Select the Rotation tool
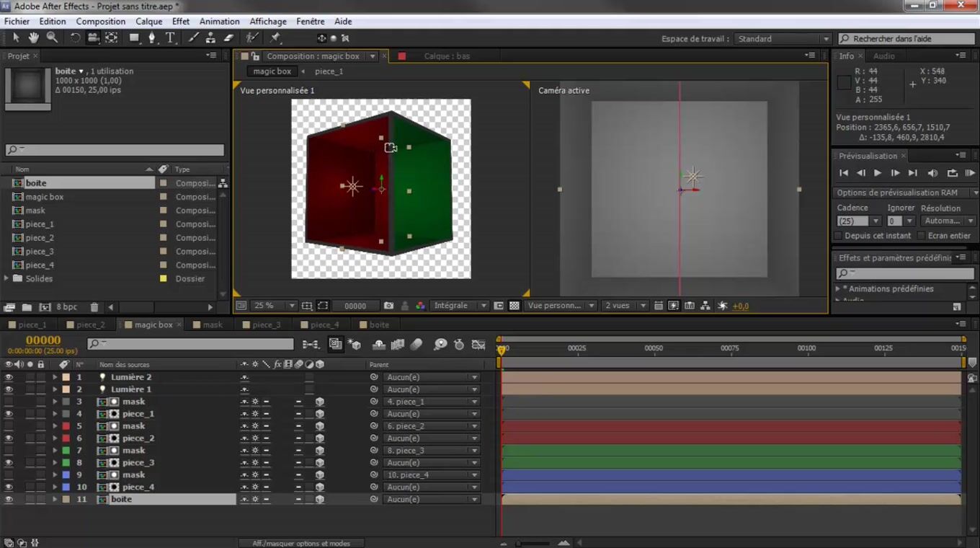980x548 pixels. pyautogui.click(x=75, y=37)
